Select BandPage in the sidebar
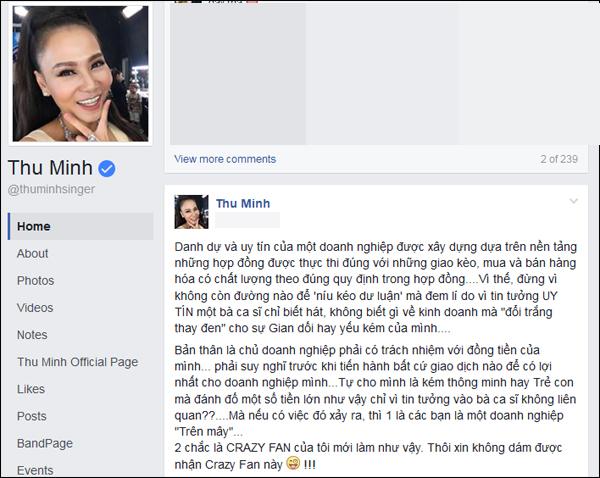Image resolution: width=600 pixels, height=478 pixels. click(x=45, y=444)
